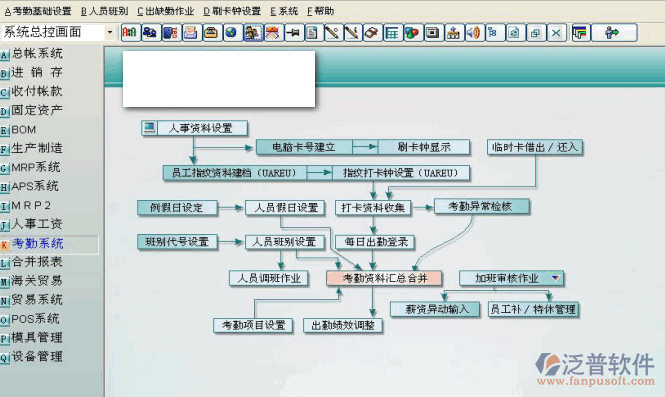
Task: Click the globe icon in toolbar
Action: click(231, 33)
